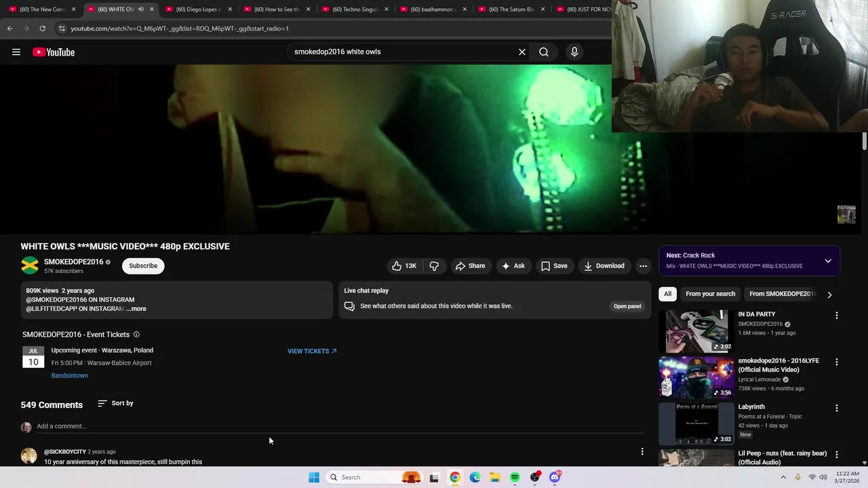This screenshot has height=488, width=868.
Task: Show more filter chips with right arrow
Action: (x=829, y=295)
